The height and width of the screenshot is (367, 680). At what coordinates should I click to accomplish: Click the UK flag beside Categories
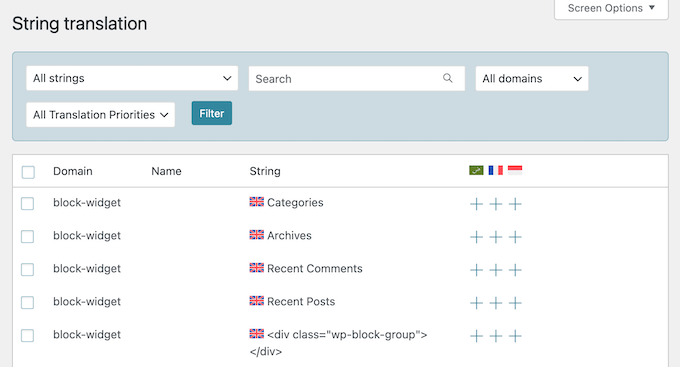pos(257,202)
